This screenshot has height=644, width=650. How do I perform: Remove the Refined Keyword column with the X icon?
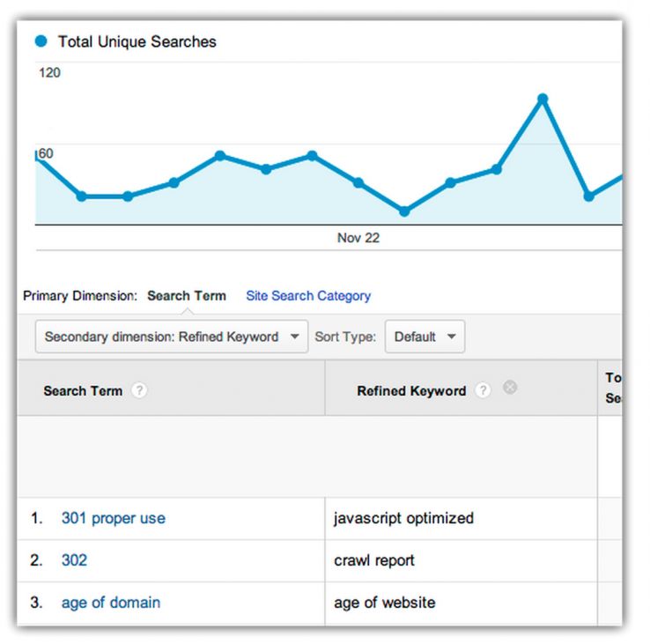point(510,389)
